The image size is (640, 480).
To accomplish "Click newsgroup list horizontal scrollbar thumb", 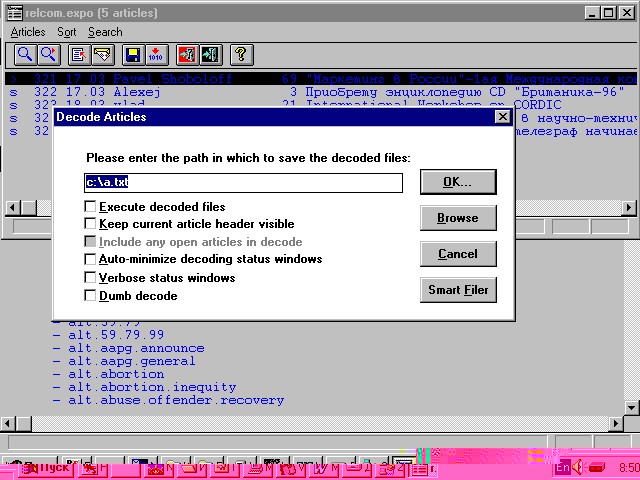I will tap(23, 424).
